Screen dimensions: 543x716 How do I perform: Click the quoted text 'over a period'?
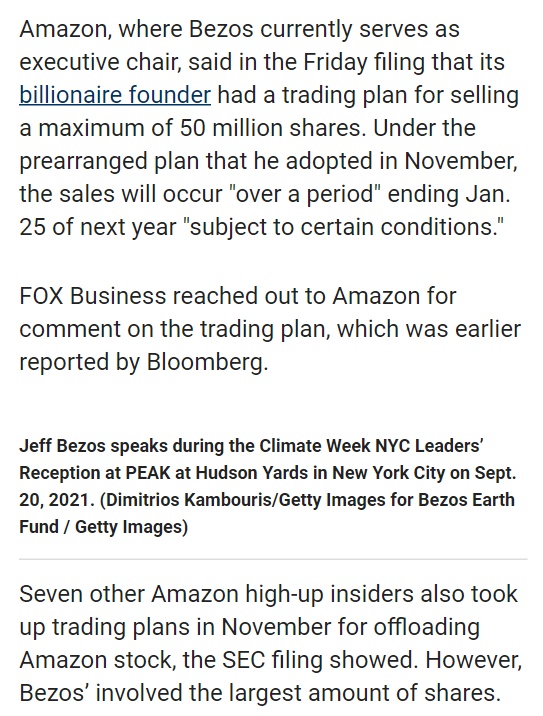tap(306, 194)
